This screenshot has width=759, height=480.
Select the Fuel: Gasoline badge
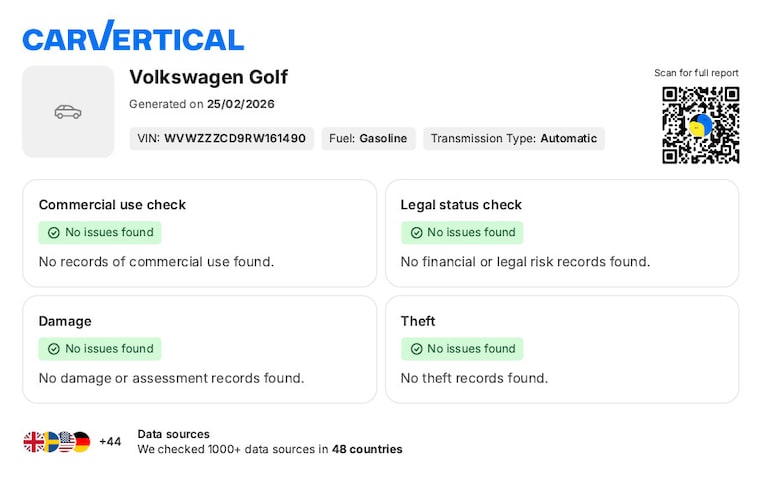click(368, 139)
